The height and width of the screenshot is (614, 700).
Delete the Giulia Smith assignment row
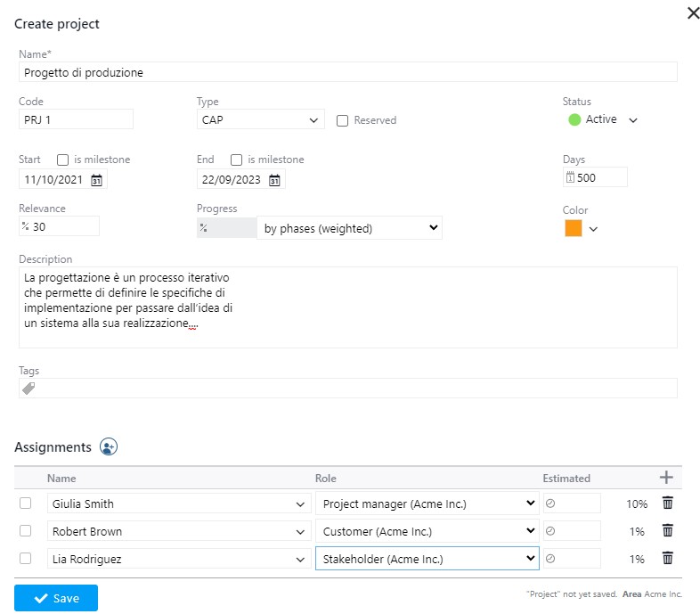point(667,503)
